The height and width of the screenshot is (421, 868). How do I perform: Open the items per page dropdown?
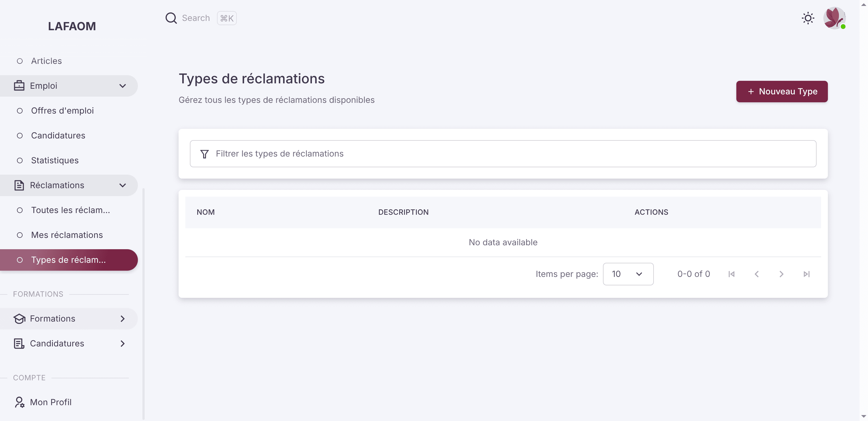[x=628, y=274]
